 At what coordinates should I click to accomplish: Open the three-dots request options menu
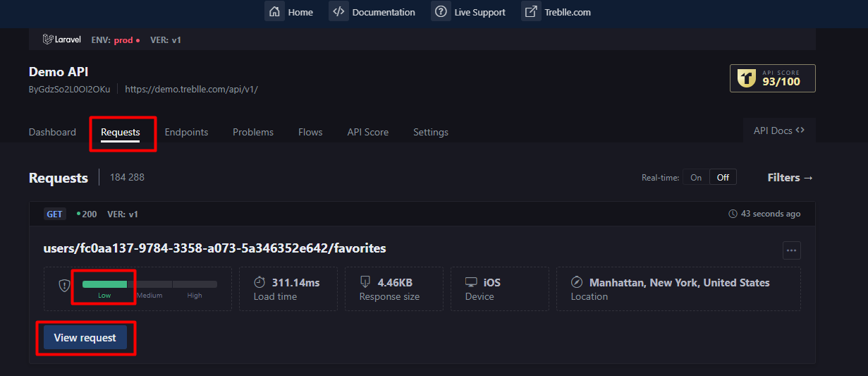(x=792, y=250)
